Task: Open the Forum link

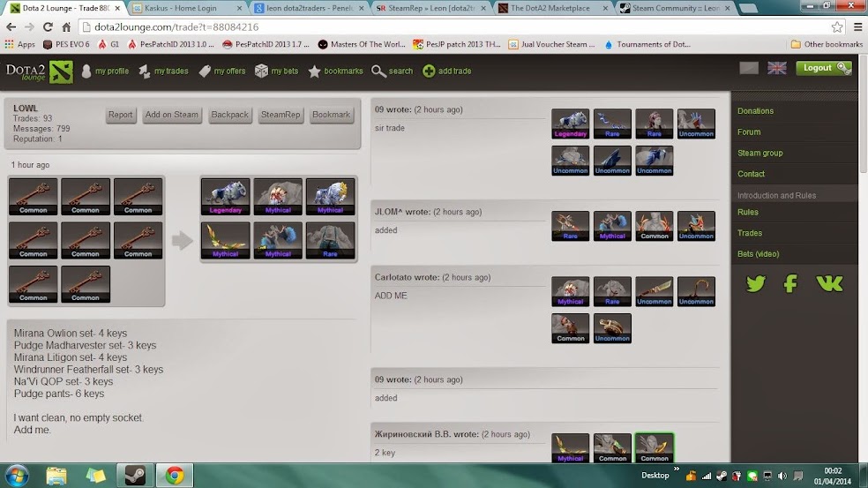Action: point(749,131)
